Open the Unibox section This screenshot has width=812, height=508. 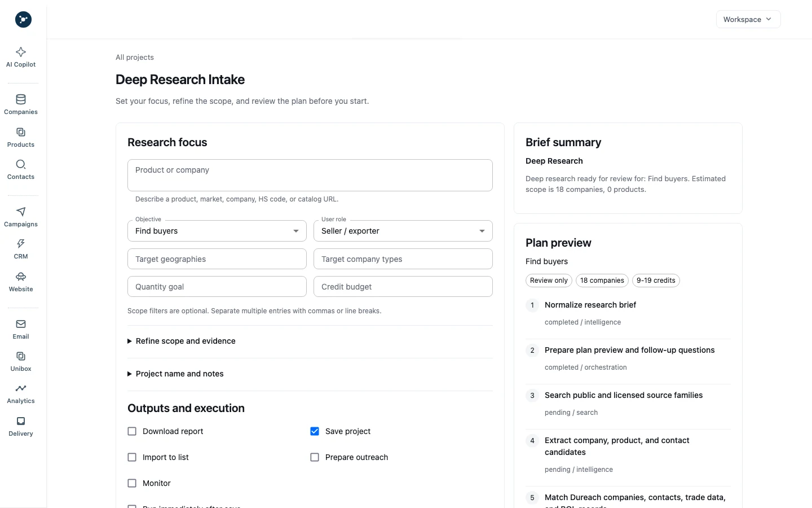pyautogui.click(x=21, y=362)
